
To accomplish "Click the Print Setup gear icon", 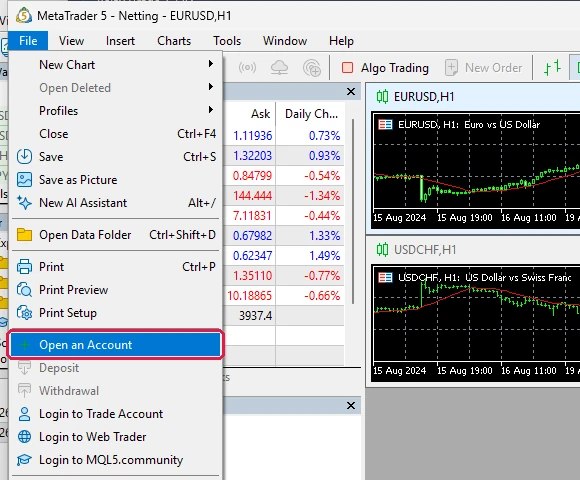I will (24, 313).
